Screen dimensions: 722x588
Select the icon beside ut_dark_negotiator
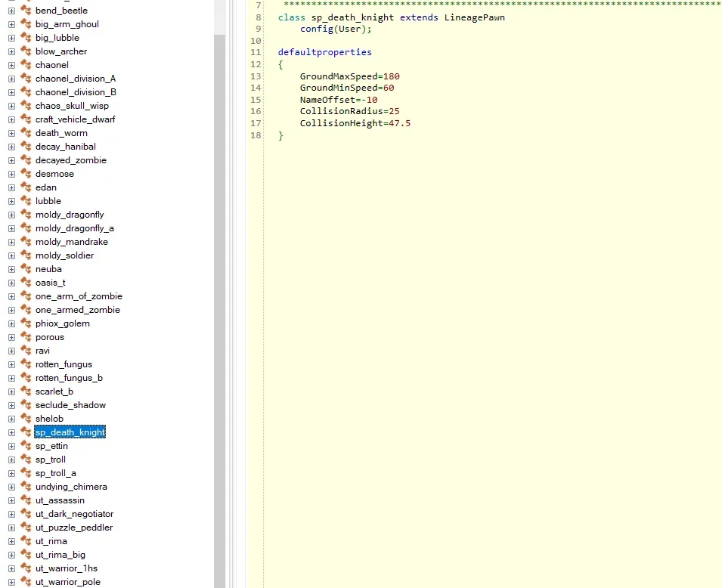point(26,514)
